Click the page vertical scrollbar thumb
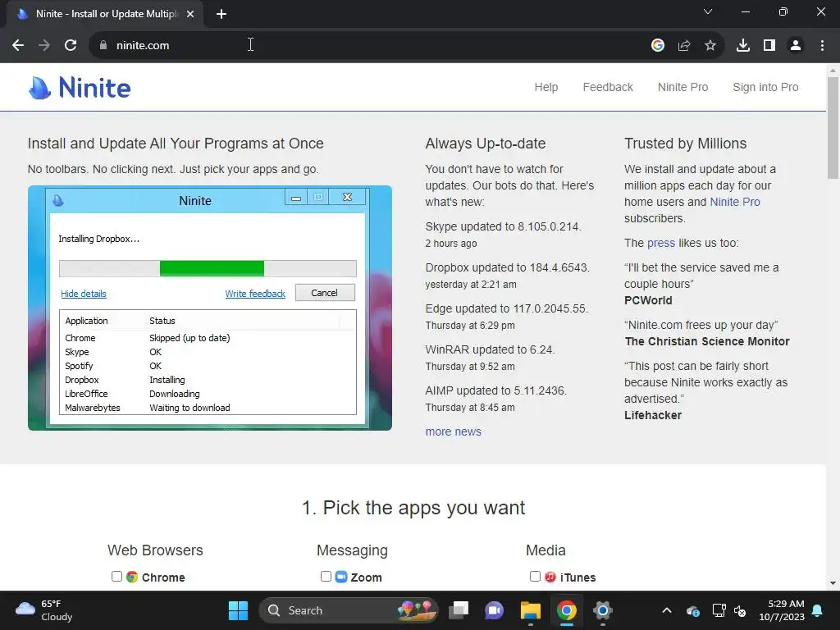The image size is (840, 630). point(833,127)
